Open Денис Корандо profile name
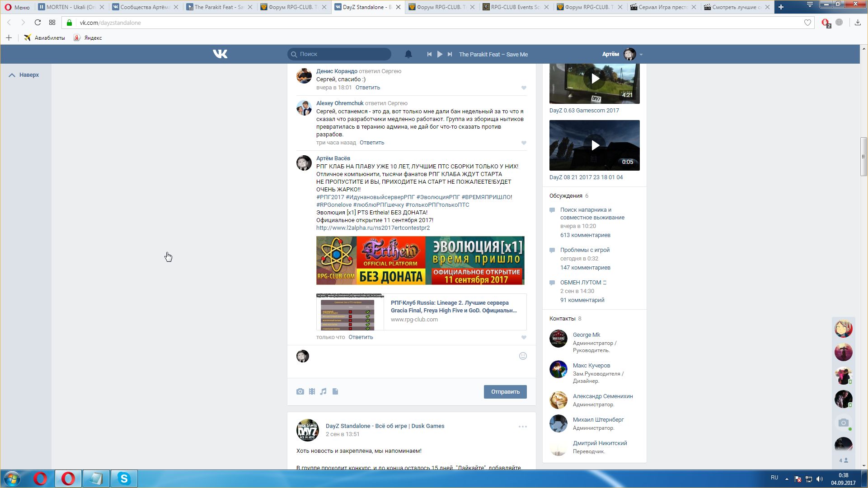Viewport: 868px width, 488px height. pyautogui.click(x=337, y=71)
